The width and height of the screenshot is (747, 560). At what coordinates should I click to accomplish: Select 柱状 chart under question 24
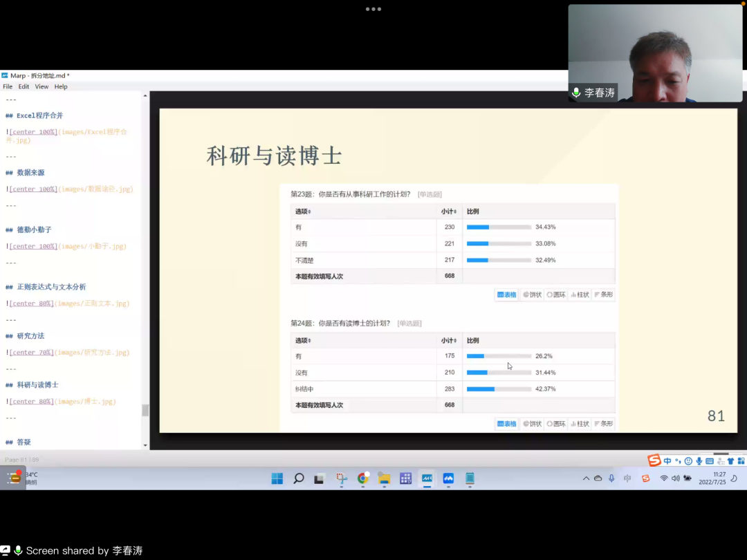tap(580, 424)
